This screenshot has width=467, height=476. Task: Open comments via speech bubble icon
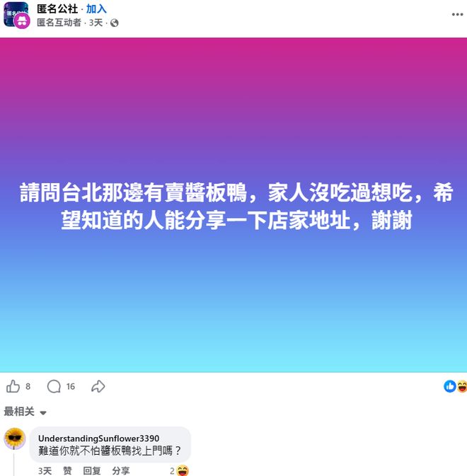tap(54, 386)
